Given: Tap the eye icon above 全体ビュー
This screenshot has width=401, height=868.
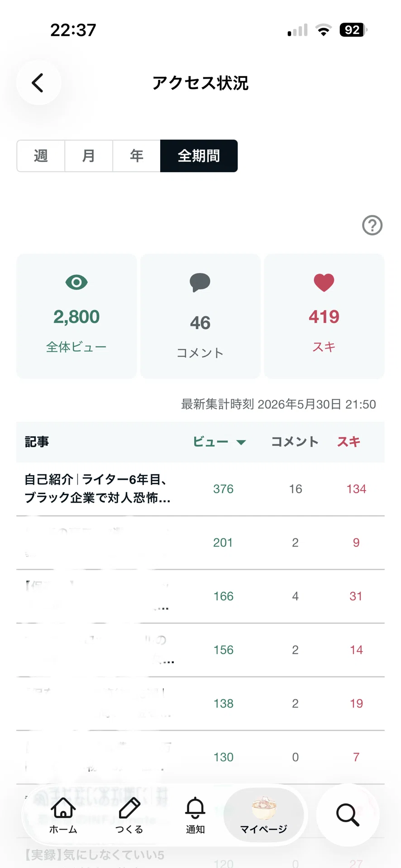Looking at the screenshot, I should [x=76, y=283].
